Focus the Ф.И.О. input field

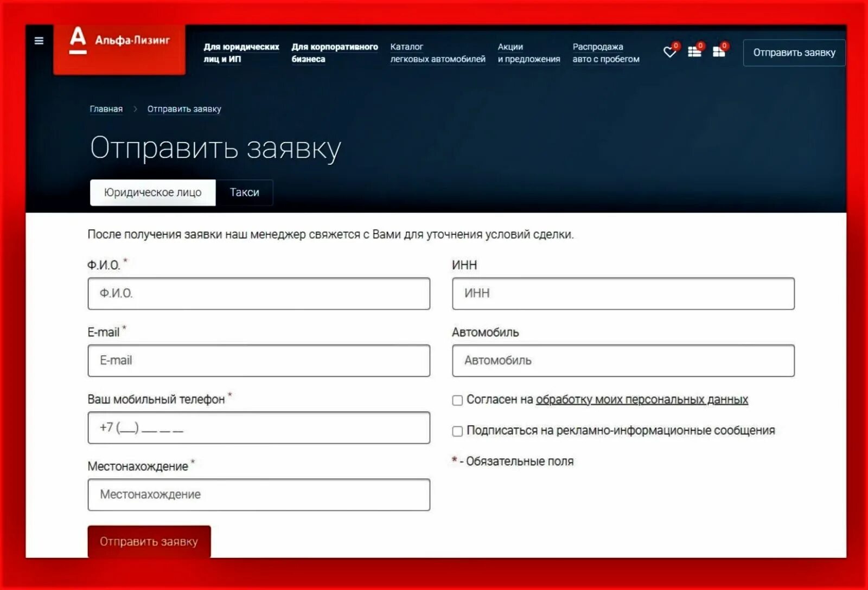(x=259, y=293)
